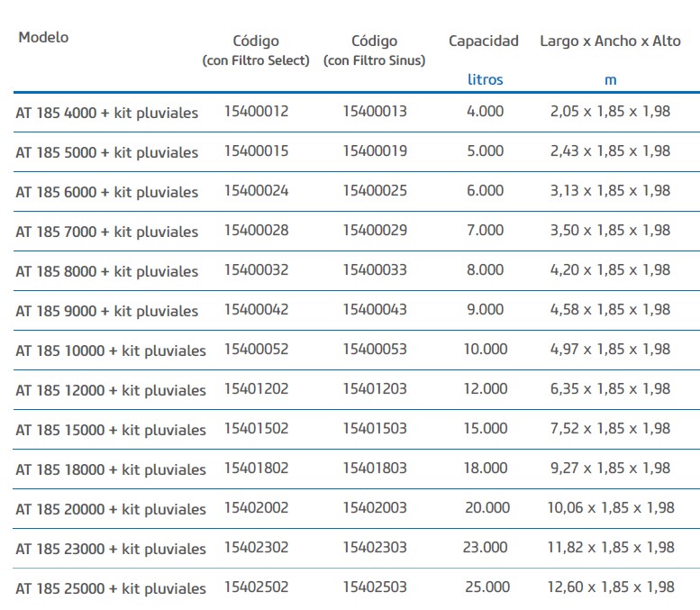Click the Modelo column header
The height and width of the screenshot is (610, 700).
pos(43,38)
